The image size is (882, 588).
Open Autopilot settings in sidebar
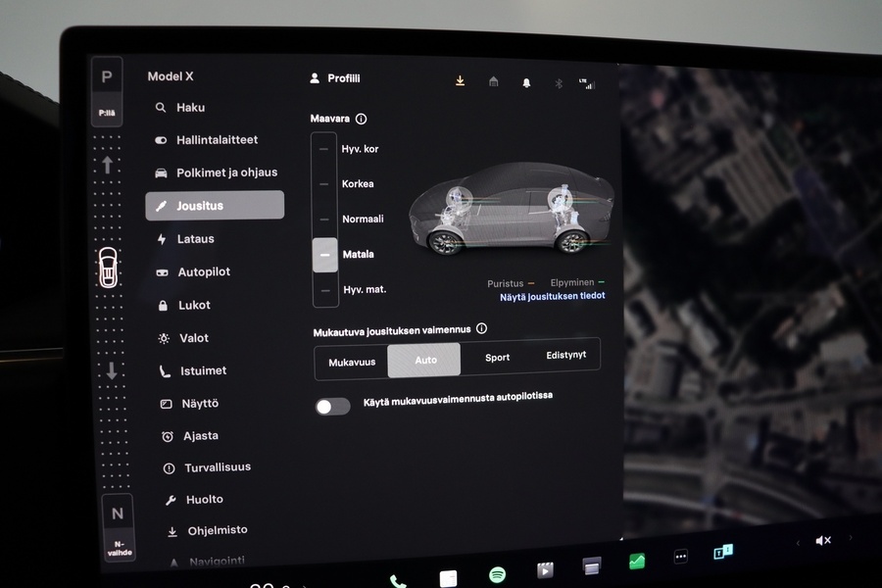point(209,271)
